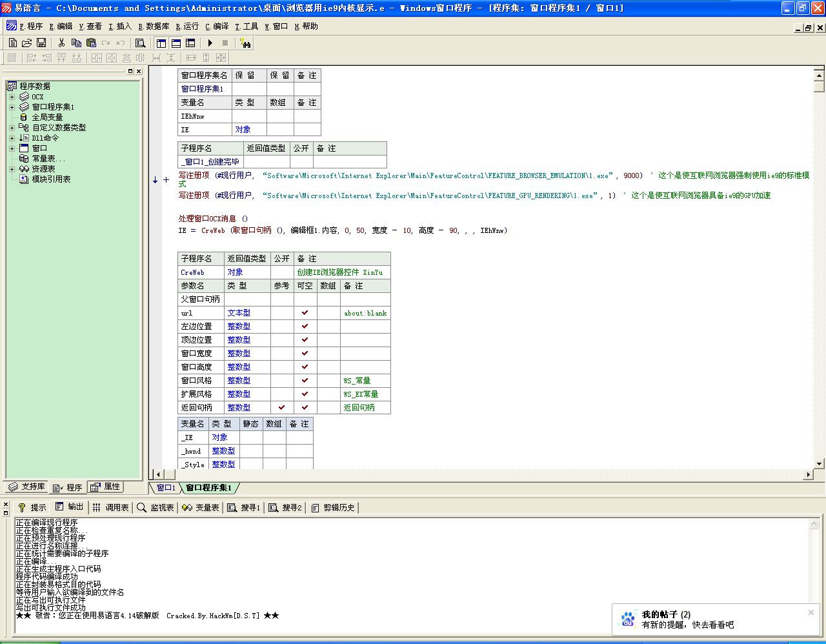Toggle the left work panel layout icon

point(161,43)
